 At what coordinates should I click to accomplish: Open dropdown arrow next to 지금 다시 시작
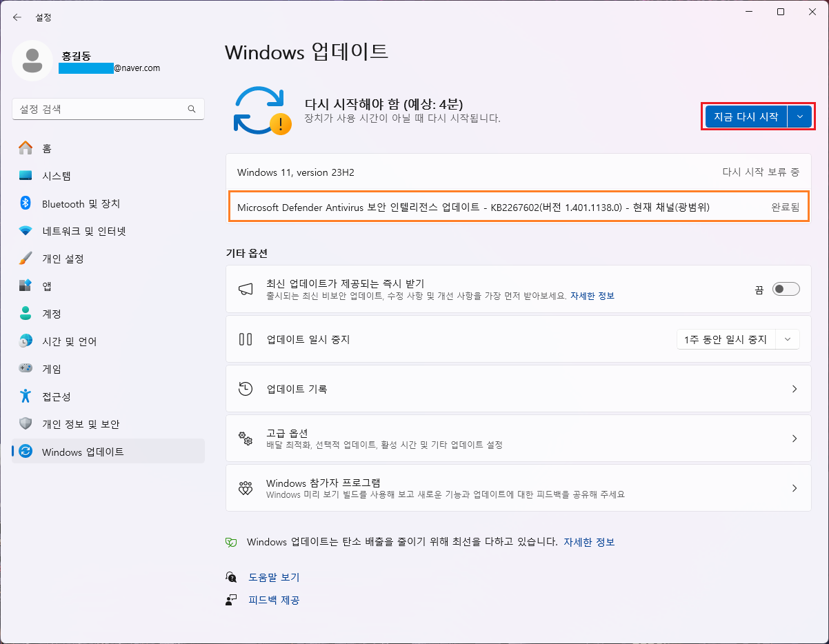coord(799,117)
